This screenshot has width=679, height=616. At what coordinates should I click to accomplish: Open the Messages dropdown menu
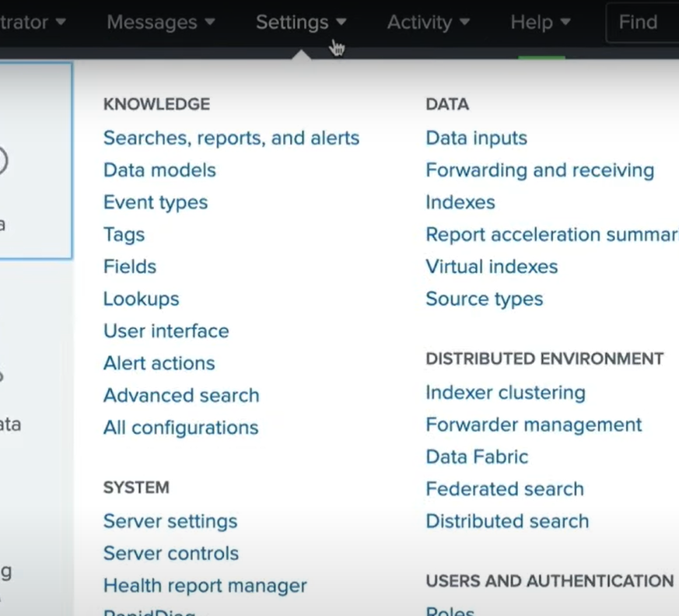pyautogui.click(x=159, y=23)
